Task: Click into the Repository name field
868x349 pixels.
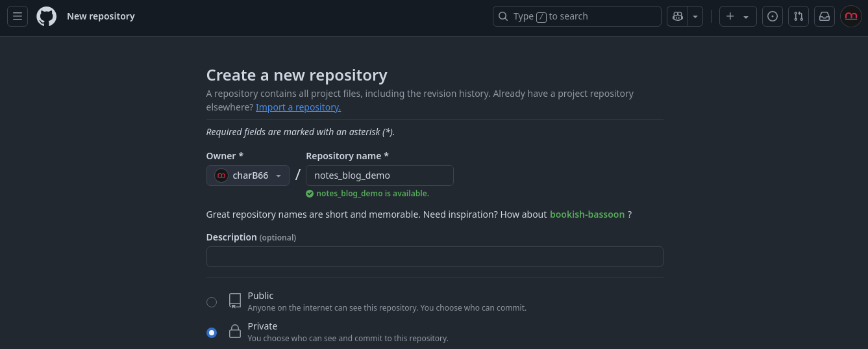Action: click(x=380, y=175)
